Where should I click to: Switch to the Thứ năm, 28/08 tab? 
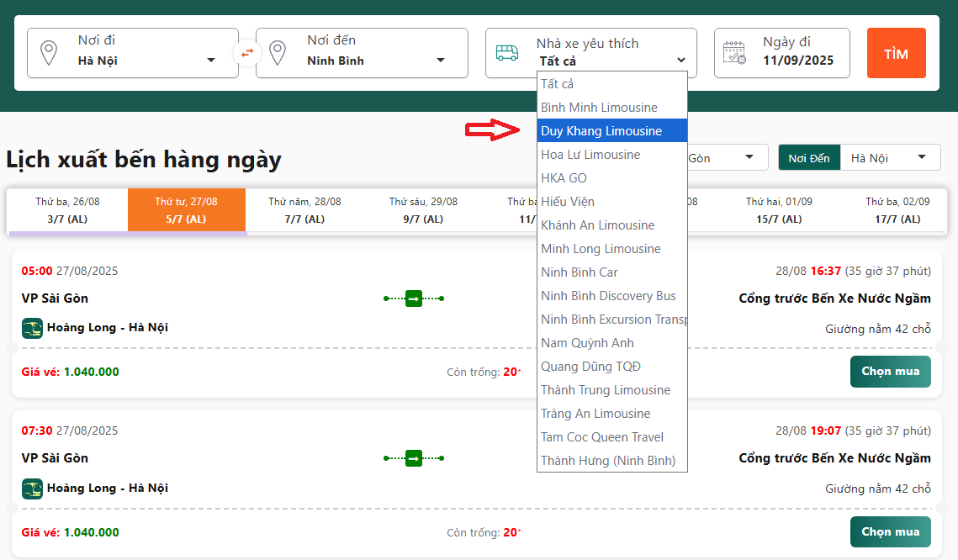(x=304, y=210)
